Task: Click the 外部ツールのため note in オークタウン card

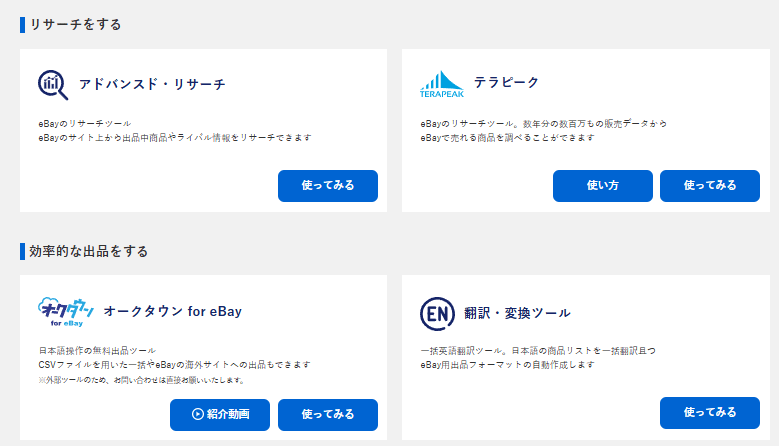Action: tap(140, 380)
